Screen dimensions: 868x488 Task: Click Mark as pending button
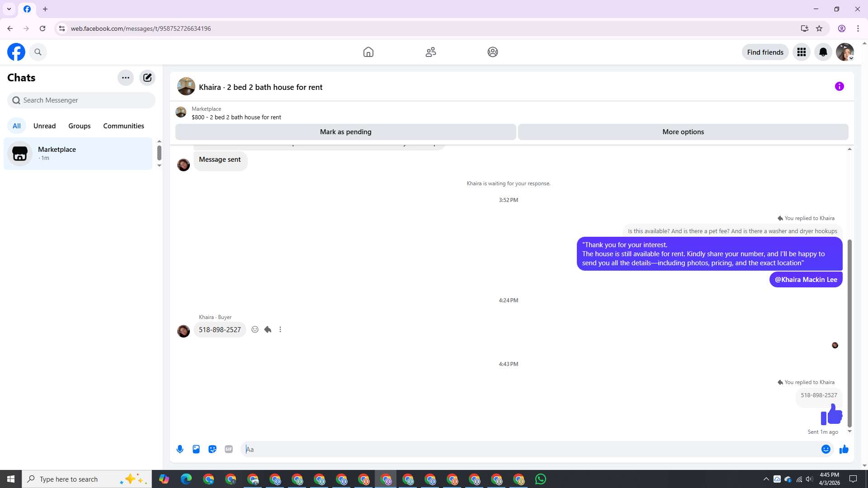345,132
